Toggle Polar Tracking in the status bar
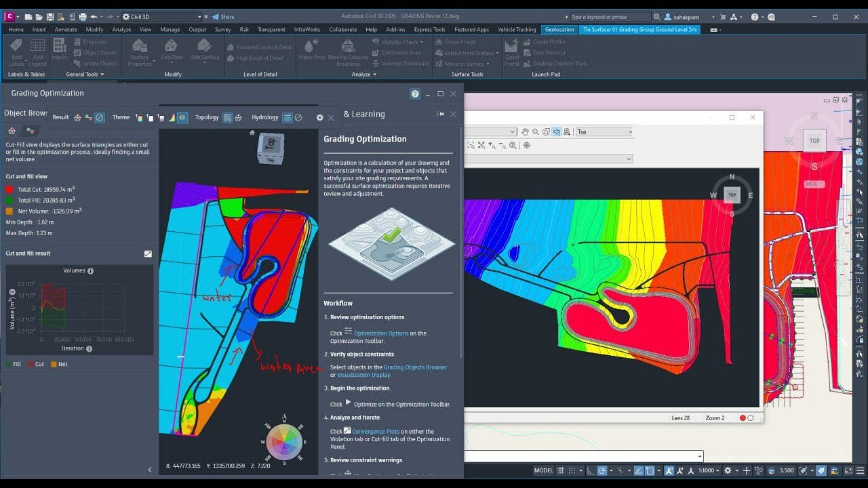Viewport: 868px width, 488px height. [602, 470]
